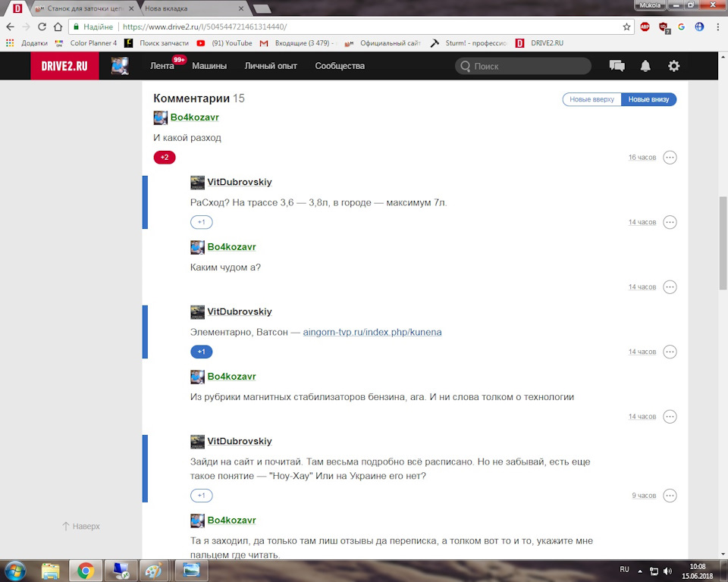Image resolution: width=728 pixels, height=582 pixels.
Task: Click the Наверх back-to-top link
Action: point(81,527)
